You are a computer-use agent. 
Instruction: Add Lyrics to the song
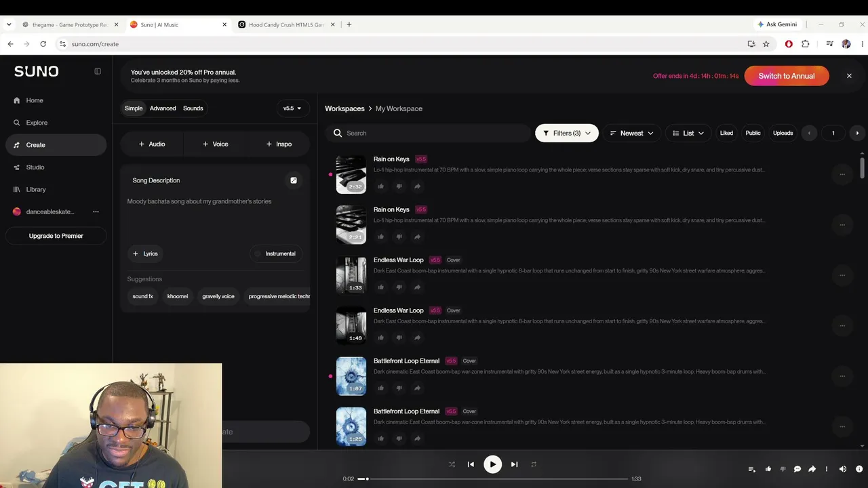pos(146,253)
